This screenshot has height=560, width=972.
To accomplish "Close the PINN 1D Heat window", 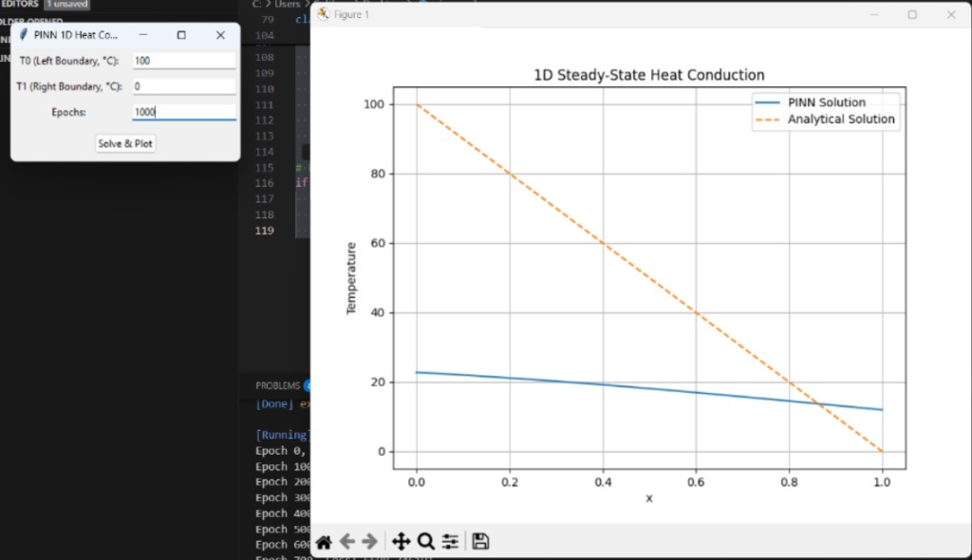I will coord(220,35).
